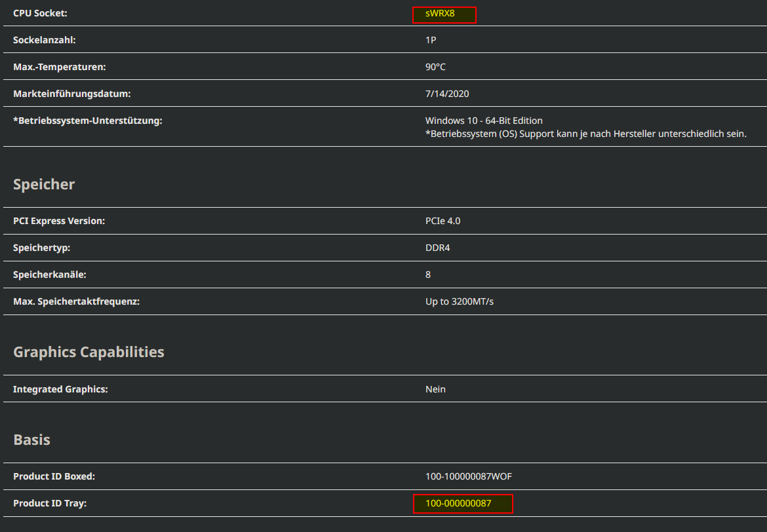Viewport: 767px width, 532px height.
Task: Select the highlighted sWRX8 CPU socket value
Action: (x=444, y=13)
